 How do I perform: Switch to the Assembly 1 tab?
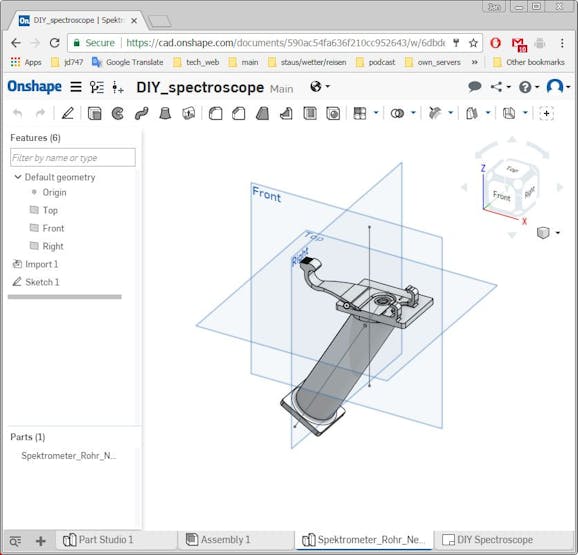[218, 540]
